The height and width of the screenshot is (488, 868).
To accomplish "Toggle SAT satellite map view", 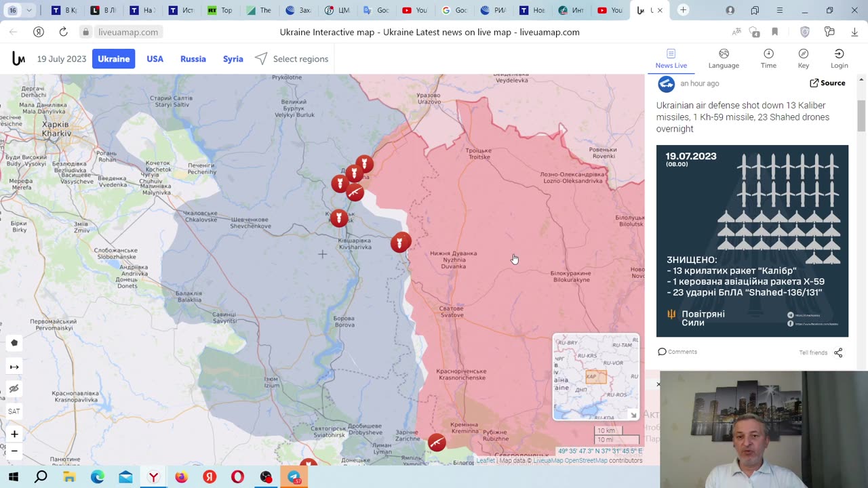I will (14, 411).
